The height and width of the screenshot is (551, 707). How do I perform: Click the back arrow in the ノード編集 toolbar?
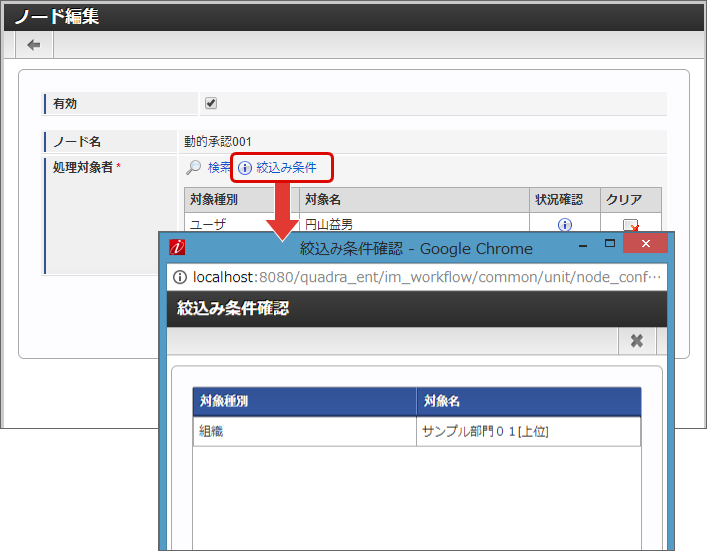[34, 45]
